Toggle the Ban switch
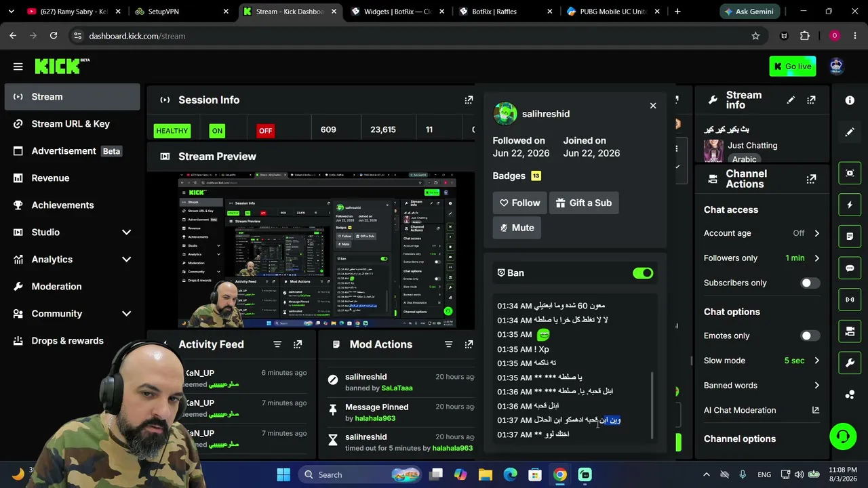 (643, 273)
